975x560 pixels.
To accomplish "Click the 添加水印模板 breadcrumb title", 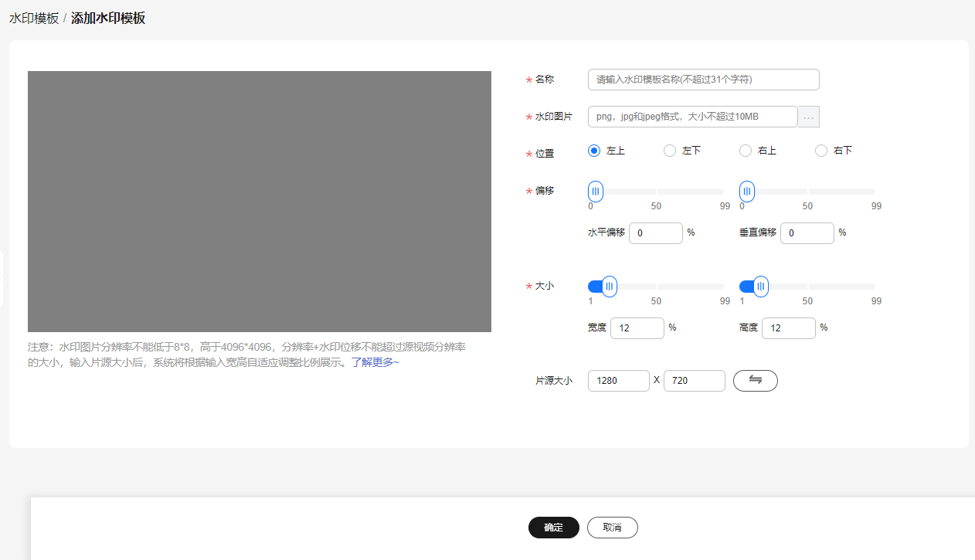I will coord(108,19).
